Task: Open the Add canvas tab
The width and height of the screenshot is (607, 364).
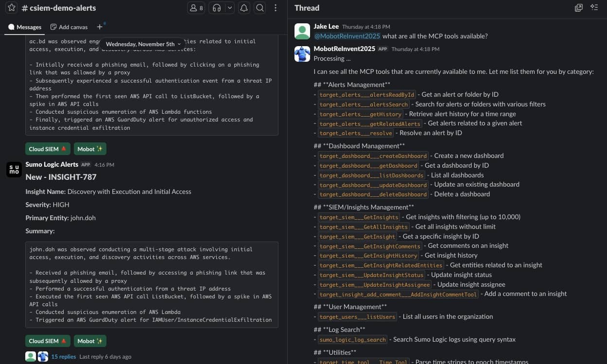Action: click(69, 27)
